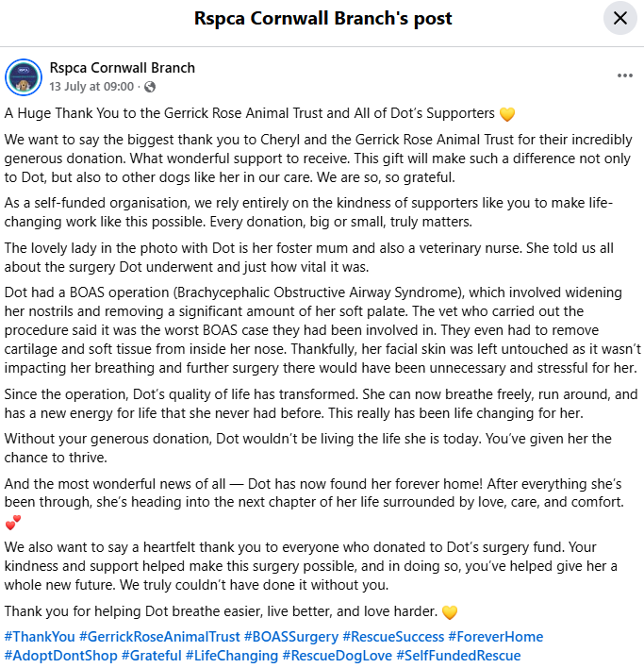Viewport: 644px width, 668px height.
Task: Open the #Grateful hashtag
Action: [x=152, y=655]
